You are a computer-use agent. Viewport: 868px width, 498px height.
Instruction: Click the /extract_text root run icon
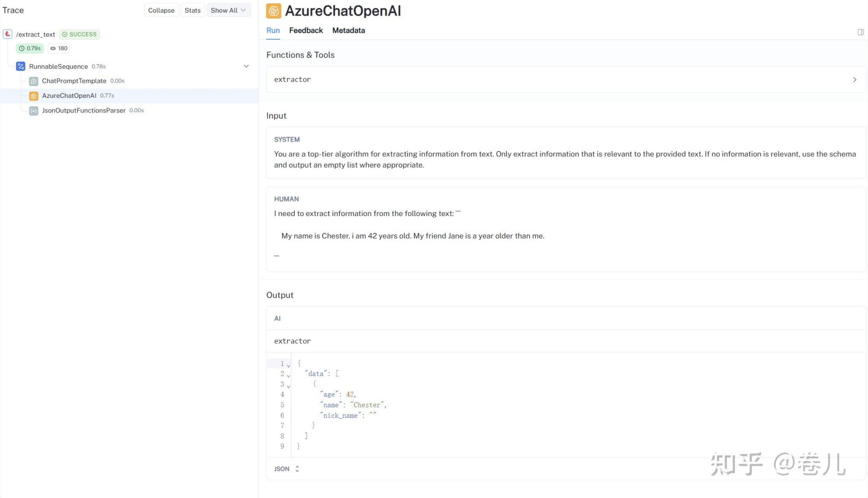click(x=8, y=34)
